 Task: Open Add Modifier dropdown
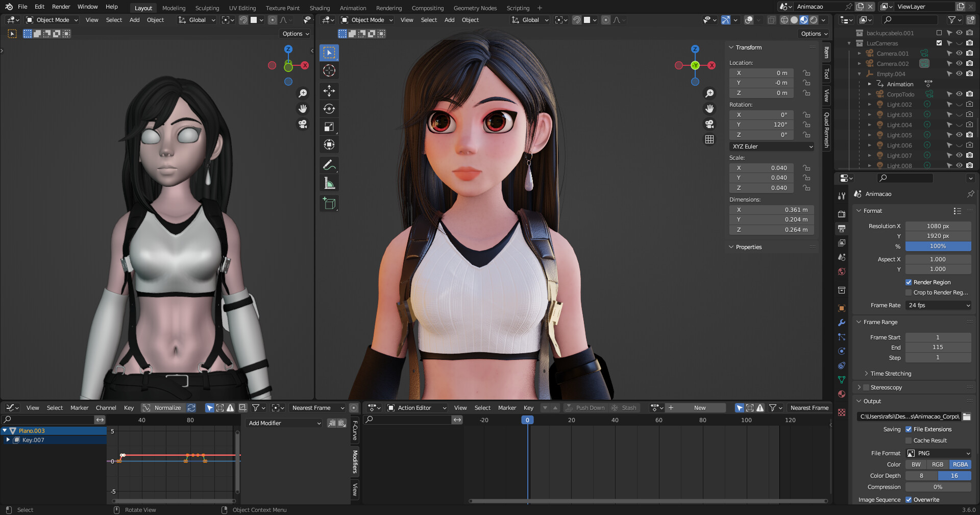coord(285,423)
